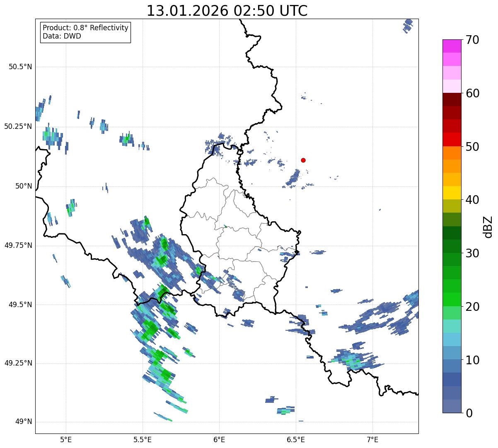Click the magenta top colorbar segment
Viewport: 498px width, 448px height.
tap(452, 46)
